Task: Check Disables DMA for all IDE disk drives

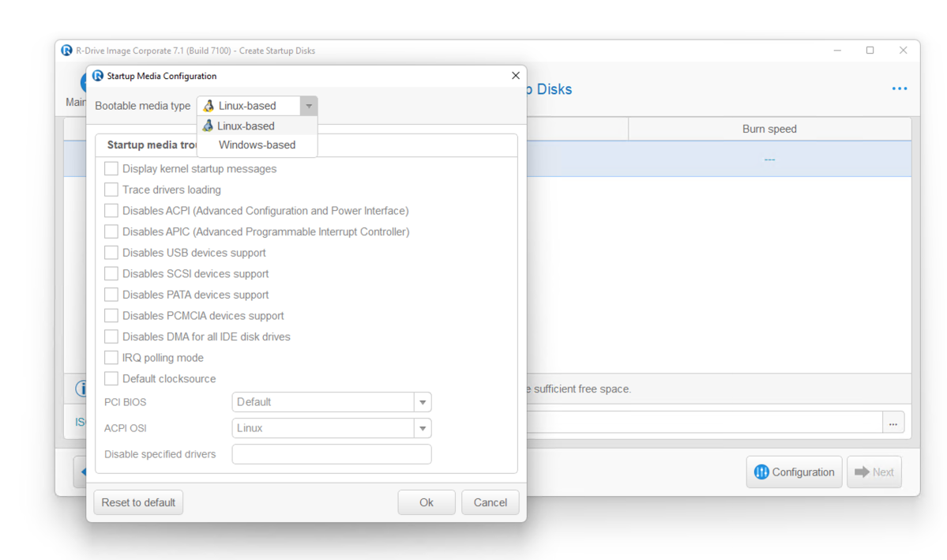Action: [x=111, y=336]
